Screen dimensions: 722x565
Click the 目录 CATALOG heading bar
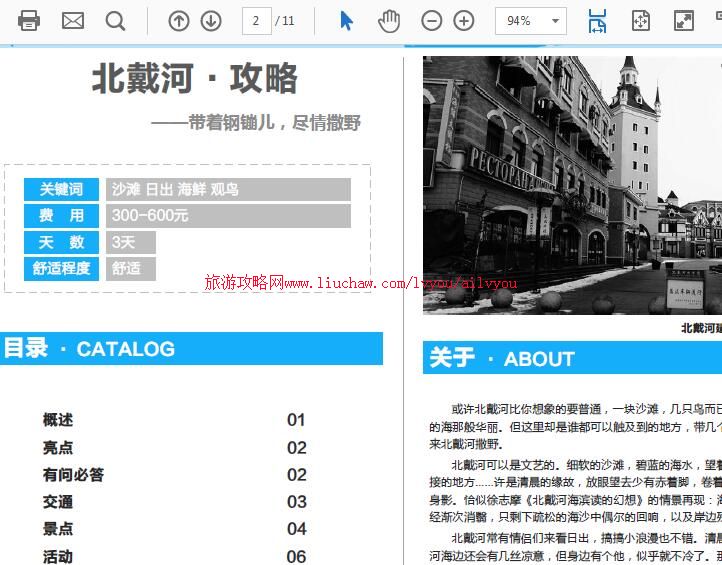(x=191, y=349)
